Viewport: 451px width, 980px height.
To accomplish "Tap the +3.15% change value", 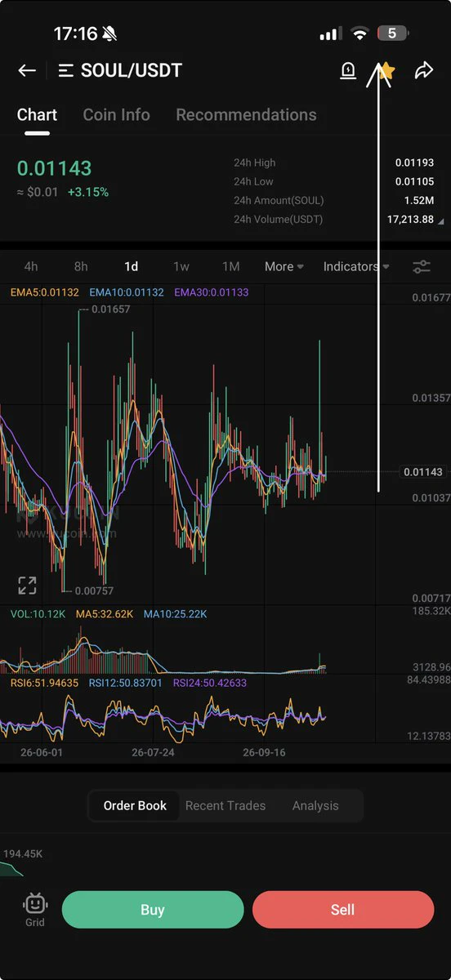I will 87,192.
